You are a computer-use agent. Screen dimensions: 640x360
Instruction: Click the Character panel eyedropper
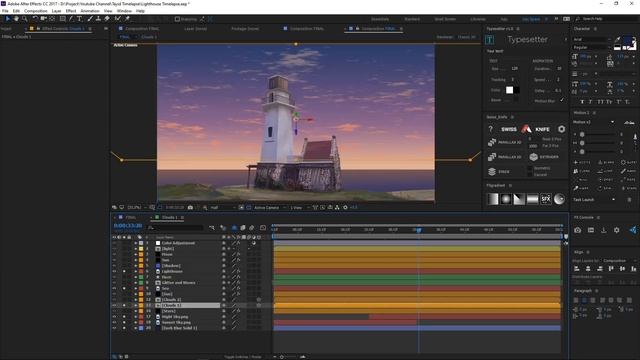pyautogui.click(x=618, y=39)
